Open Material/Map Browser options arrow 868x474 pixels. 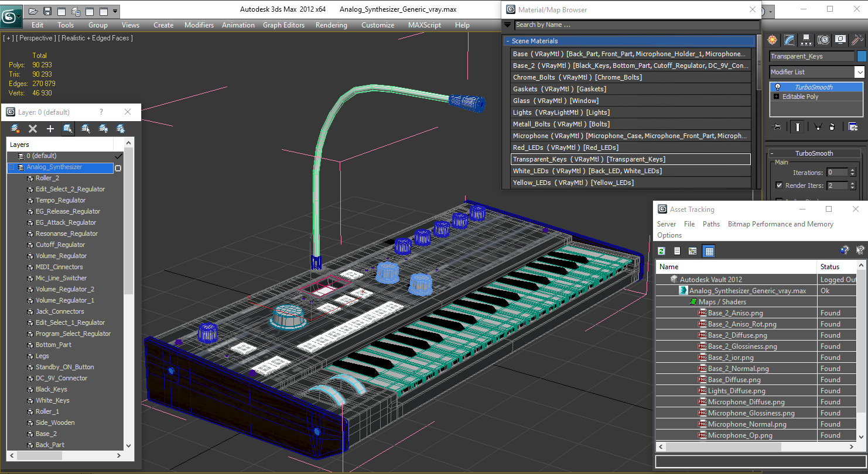point(507,25)
